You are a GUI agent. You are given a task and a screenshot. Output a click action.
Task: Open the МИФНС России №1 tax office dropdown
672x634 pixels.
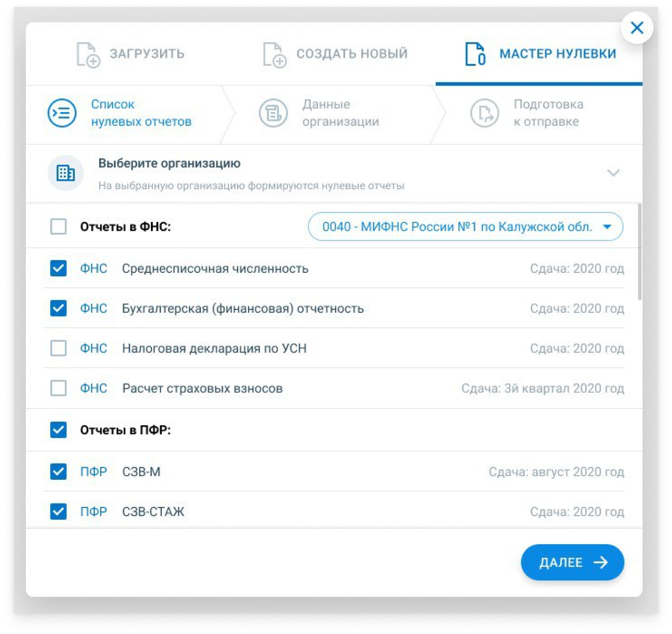[x=465, y=227]
